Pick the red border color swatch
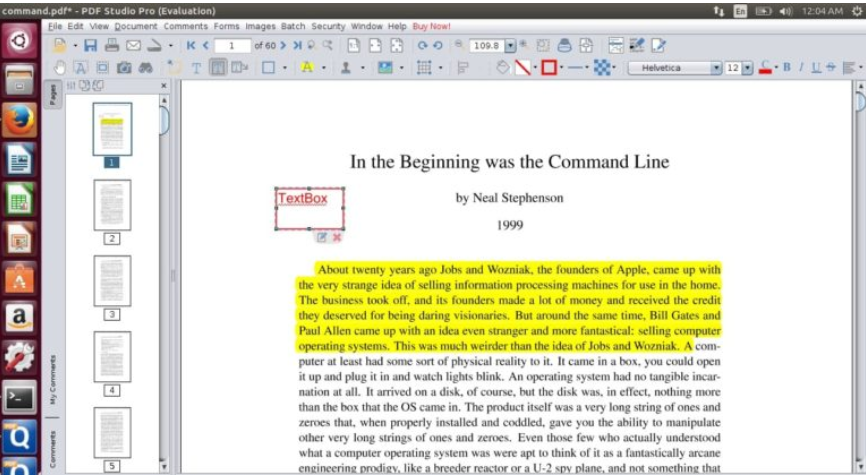This screenshot has width=866, height=476. [x=548, y=68]
